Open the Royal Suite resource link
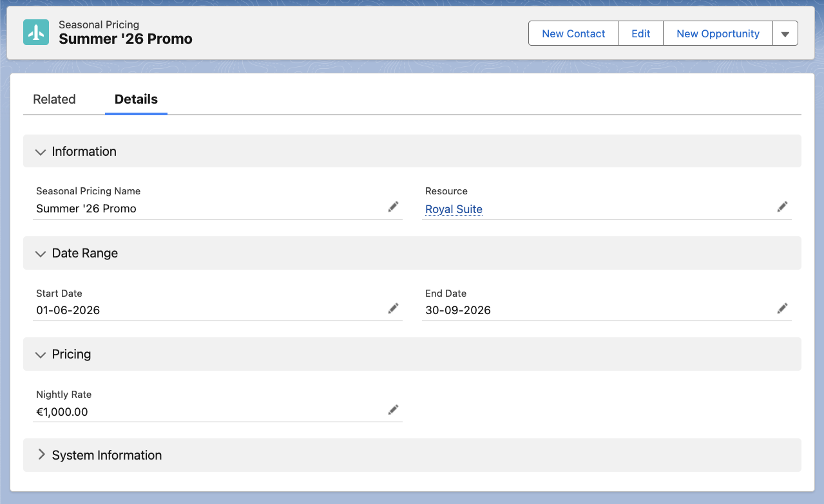 454,209
